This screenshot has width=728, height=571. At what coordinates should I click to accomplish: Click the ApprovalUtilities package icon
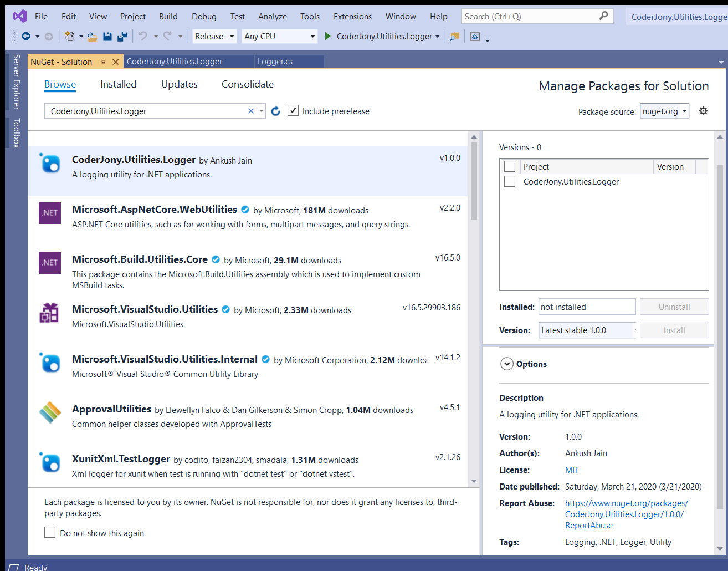coord(50,412)
